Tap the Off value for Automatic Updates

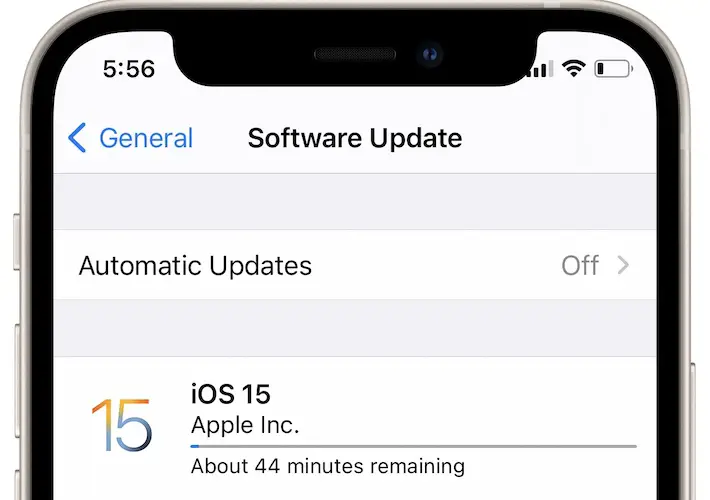[580, 265]
